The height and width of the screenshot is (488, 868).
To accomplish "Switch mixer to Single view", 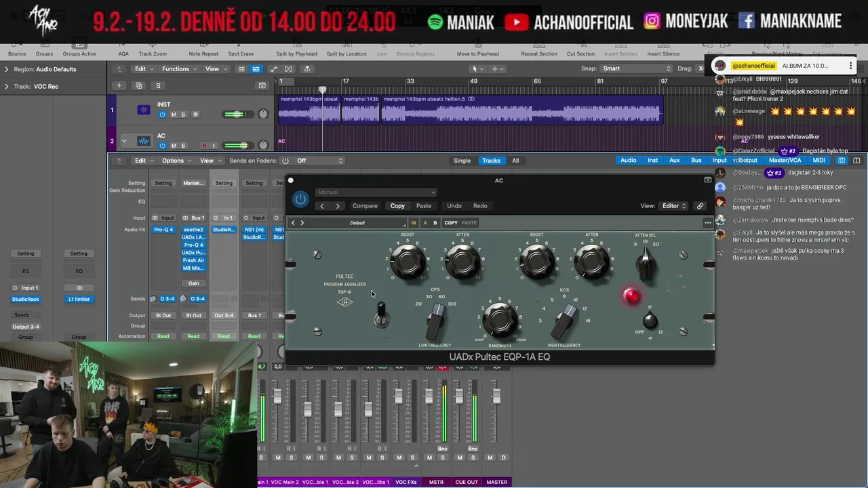I will [x=462, y=161].
